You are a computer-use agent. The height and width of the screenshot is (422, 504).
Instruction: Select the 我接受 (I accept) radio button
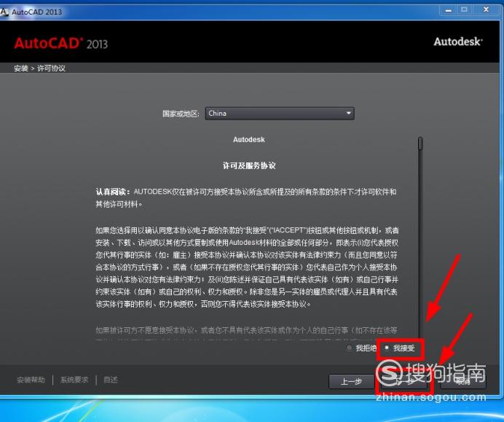387,348
